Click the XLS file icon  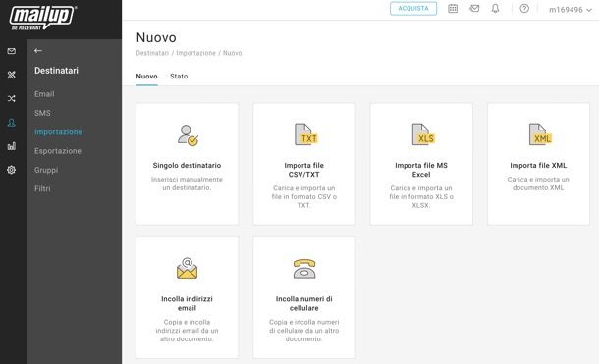[423, 134]
